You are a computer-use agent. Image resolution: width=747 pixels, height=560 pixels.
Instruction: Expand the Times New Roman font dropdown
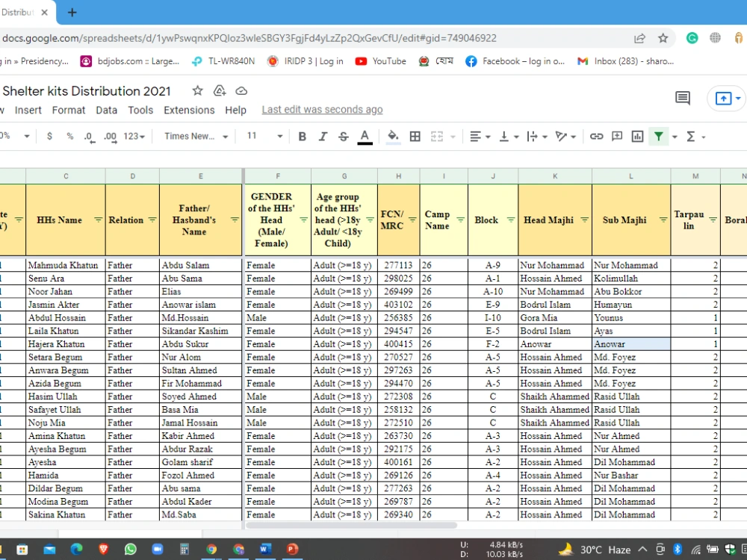click(x=196, y=137)
